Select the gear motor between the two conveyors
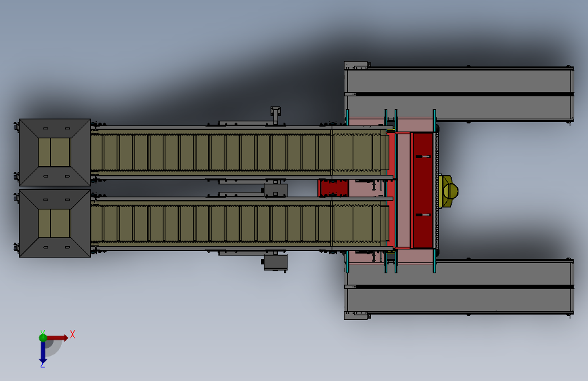This screenshot has width=588, height=381. tap(275, 190)
